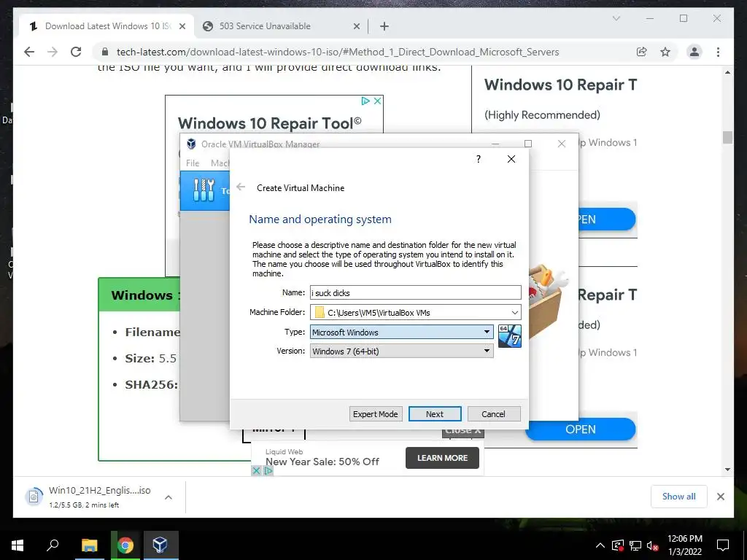Cancel the Create Virtual Machine wizard
Viewport: 747px width, 560px height.
(x=494, y=414)
